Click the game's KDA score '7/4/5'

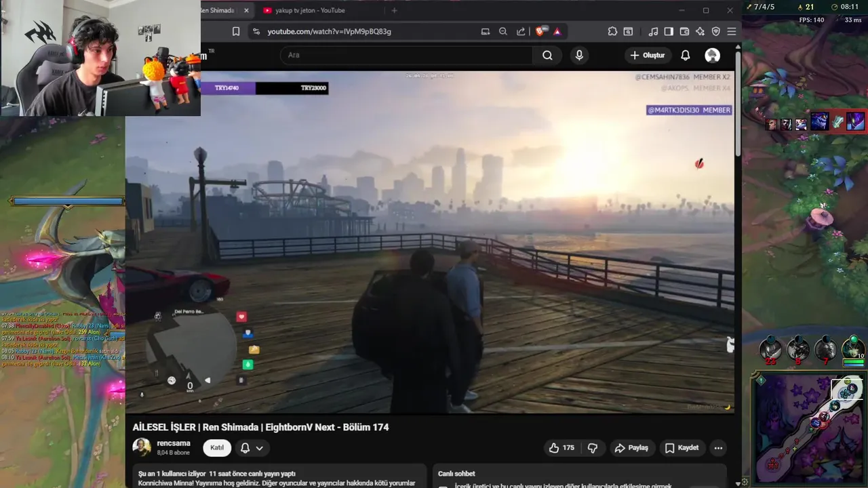coord(764,7)
